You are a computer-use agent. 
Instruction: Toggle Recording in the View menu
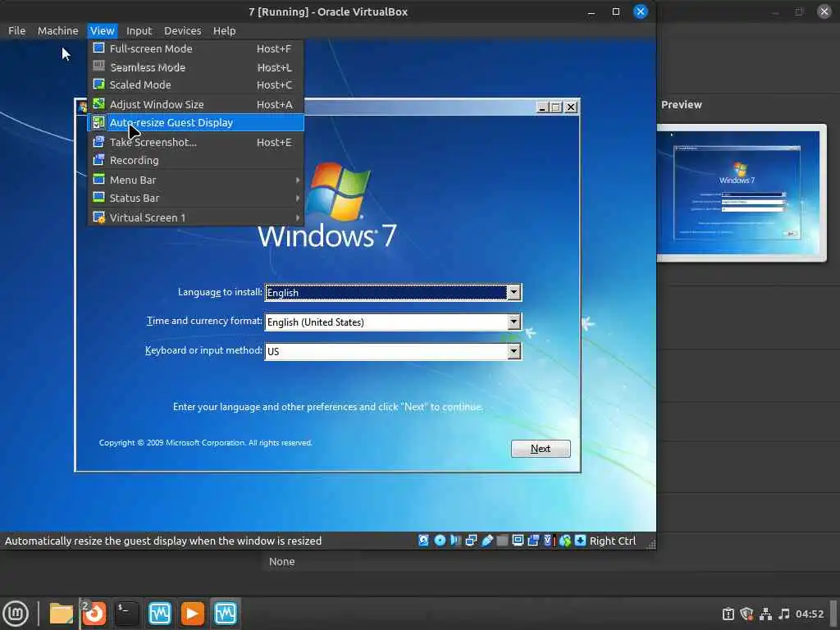195,160
